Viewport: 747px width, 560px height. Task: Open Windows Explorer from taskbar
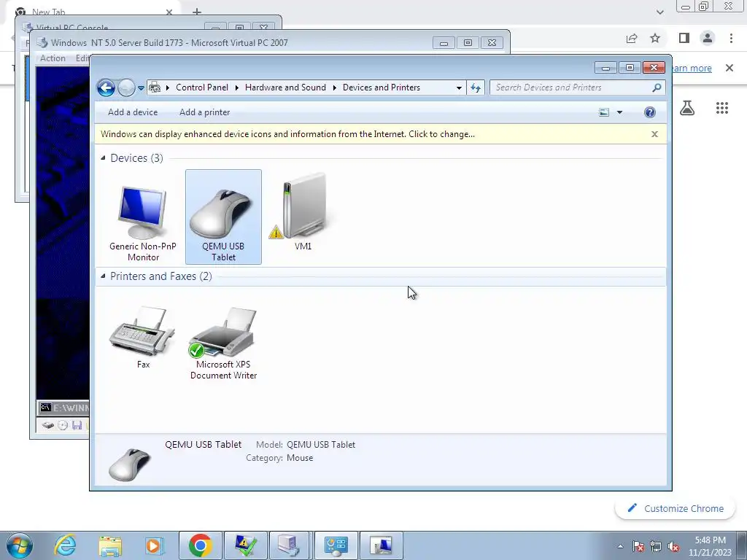click(x=110, y=545)
